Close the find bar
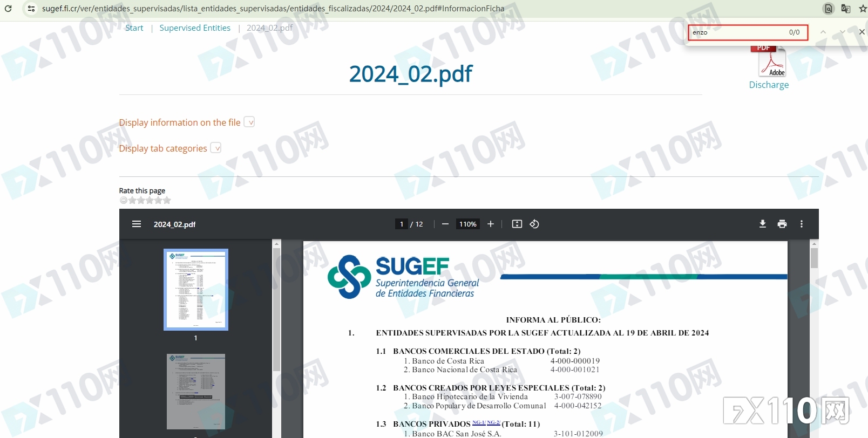Viewport: 868px width, 438px height. click(862, 32)
